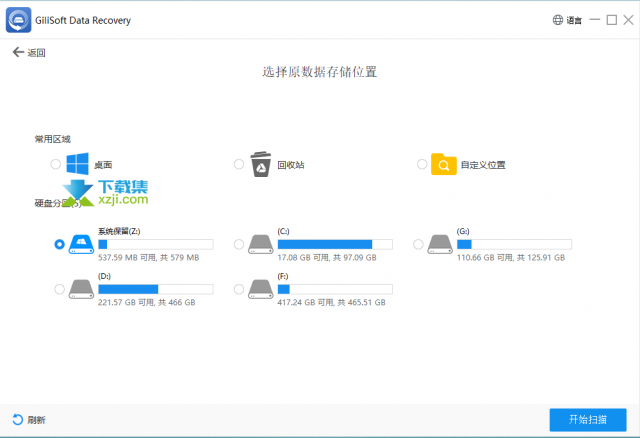
Task: Click the (D:) drive label
Action: coord(104,276)
